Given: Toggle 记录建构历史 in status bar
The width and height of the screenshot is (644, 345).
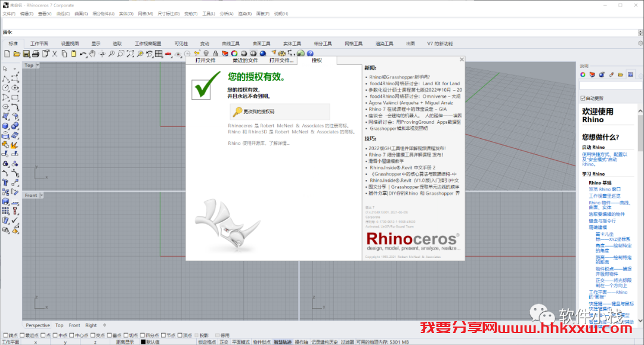Looking at the screenshot, I should (x=324, y=341).
